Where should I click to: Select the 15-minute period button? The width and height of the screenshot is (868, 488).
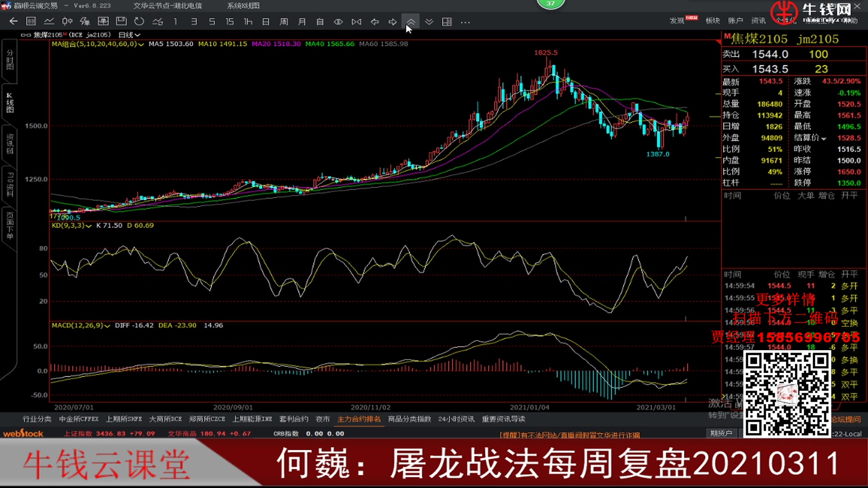pyautogui.click(x=230, y=21)
